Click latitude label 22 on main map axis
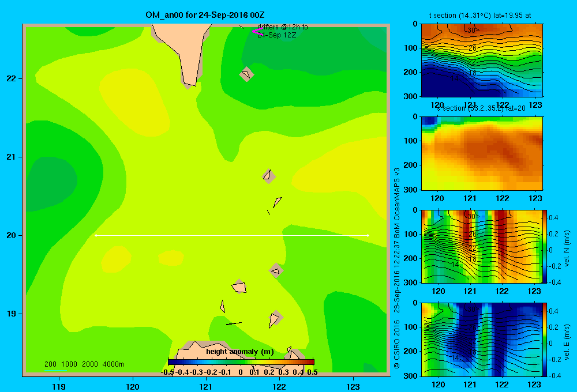 [x=12, y=78]
